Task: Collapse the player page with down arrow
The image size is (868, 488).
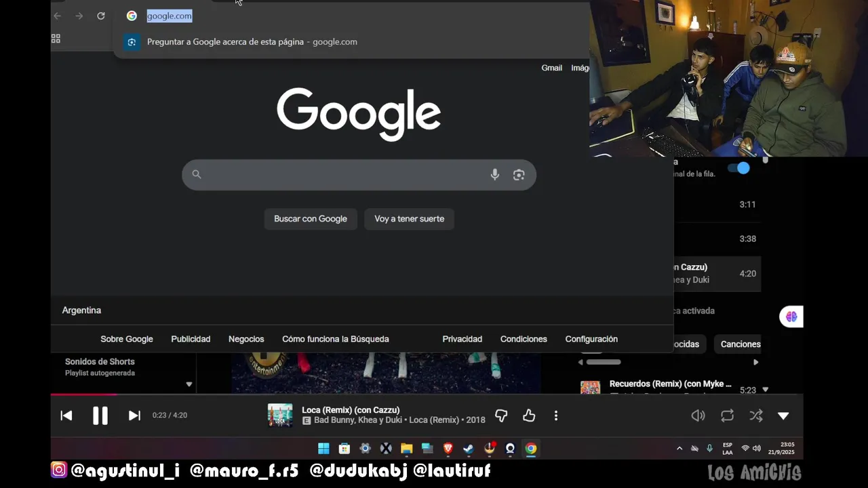Action: [783, 415]
